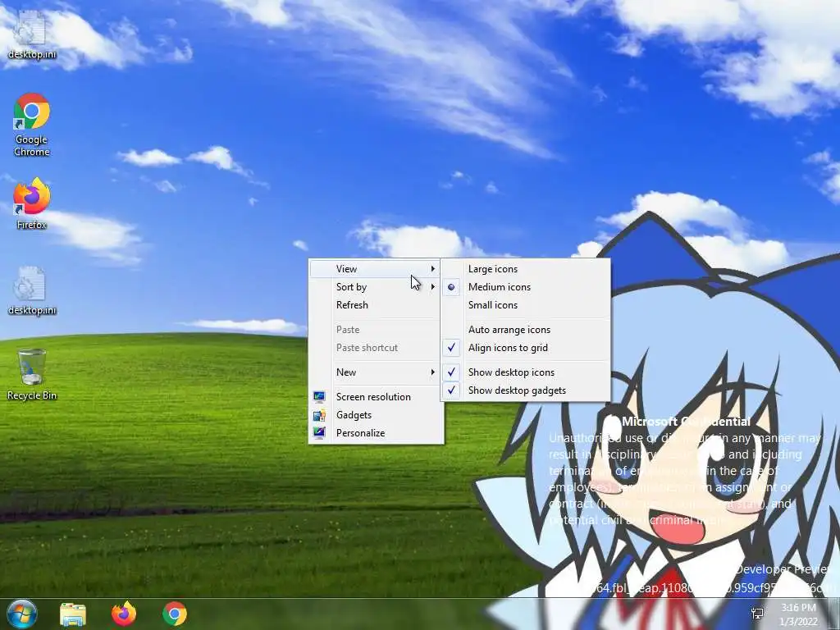Open File Explorer from the taskbar
Screen dimensions: 840x630
[73, 614]
